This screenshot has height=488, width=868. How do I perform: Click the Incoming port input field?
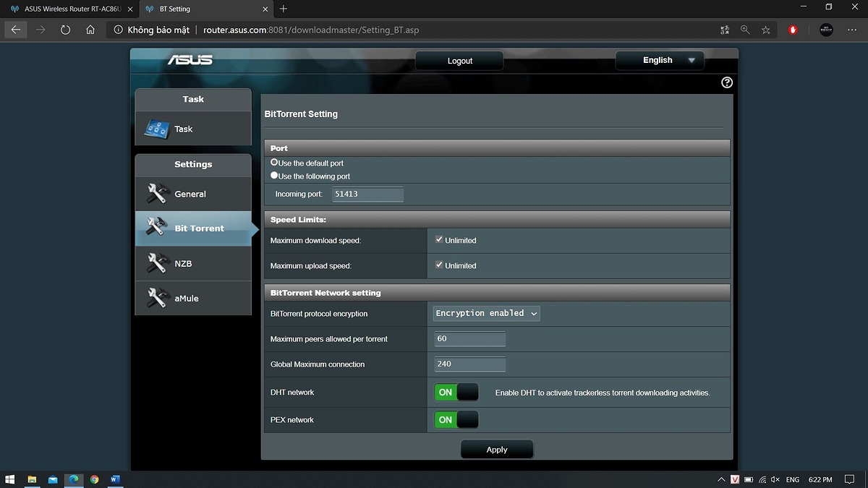[367, 194]
